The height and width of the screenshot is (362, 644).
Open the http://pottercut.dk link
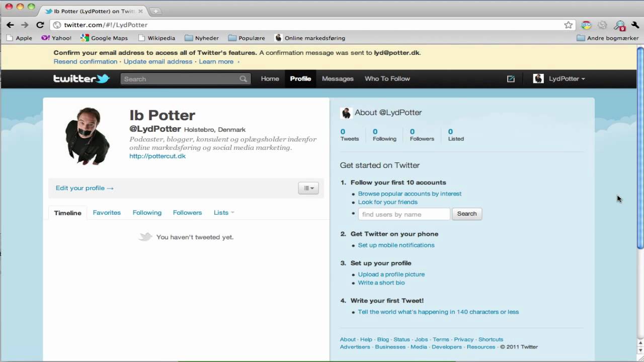[x=157, y=156]
